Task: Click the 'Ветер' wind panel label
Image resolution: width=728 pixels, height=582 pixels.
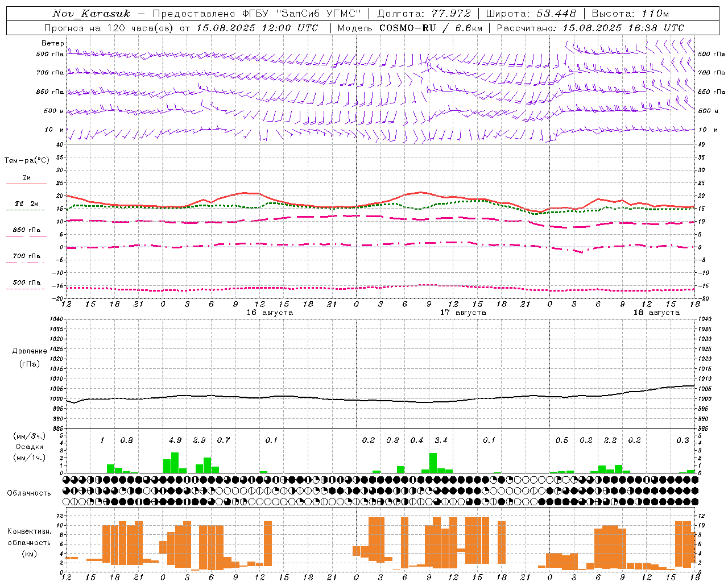Action: [x=52, y=43]
